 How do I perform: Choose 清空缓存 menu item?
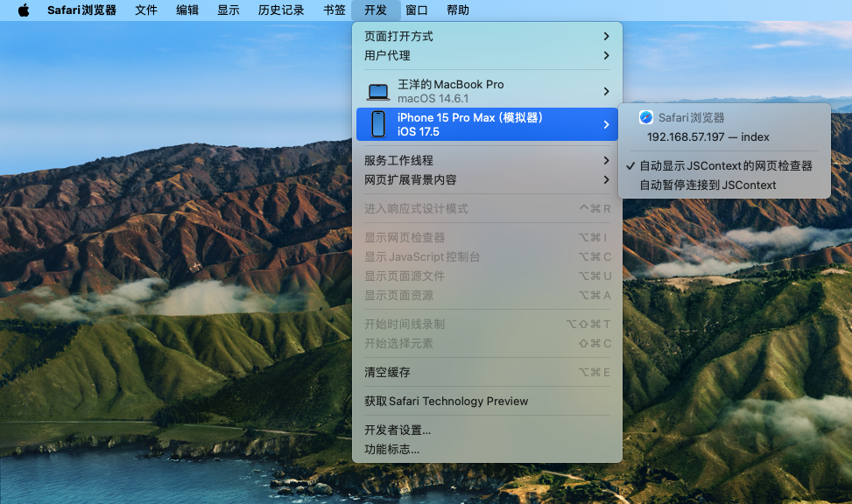click(487, 373)
